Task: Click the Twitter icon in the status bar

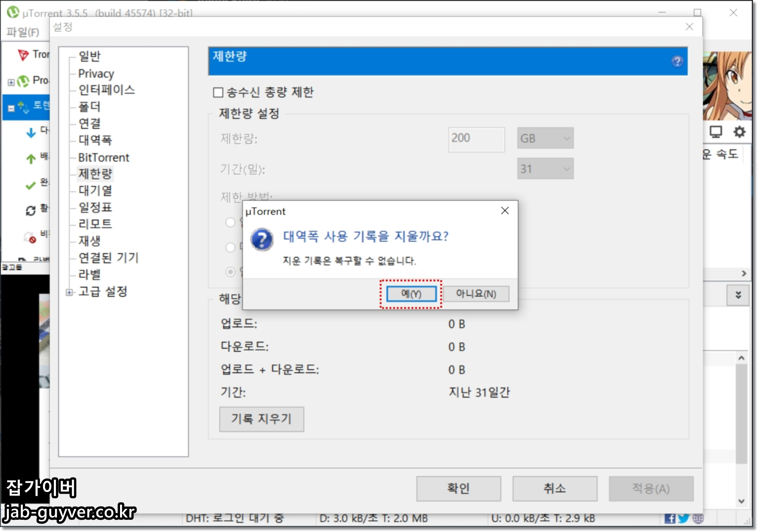Action: coord(683,519)
